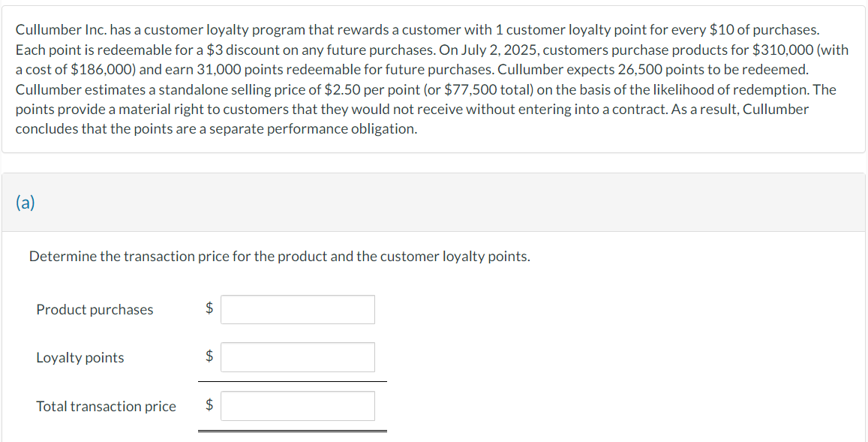Image resolution: width=868 pixels, height=442 pixels.
Task: Click the Product purchases label
Action: coord(94,309)
